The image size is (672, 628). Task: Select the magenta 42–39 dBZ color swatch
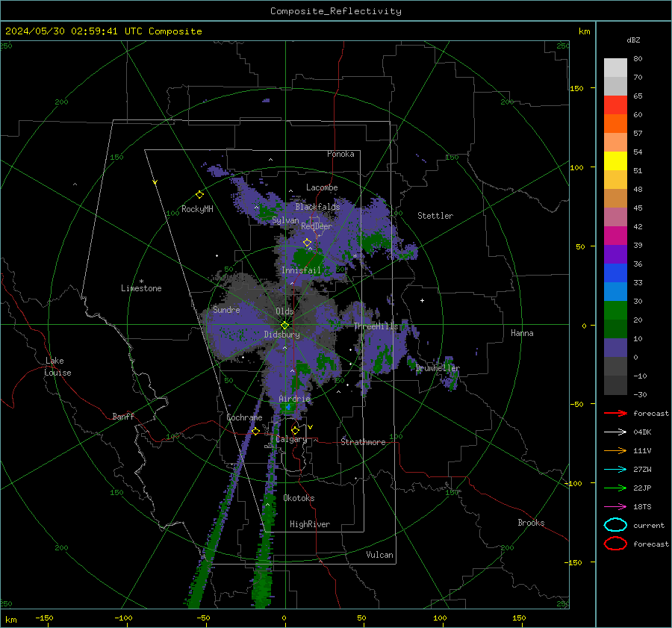click(x=615, y=236)
